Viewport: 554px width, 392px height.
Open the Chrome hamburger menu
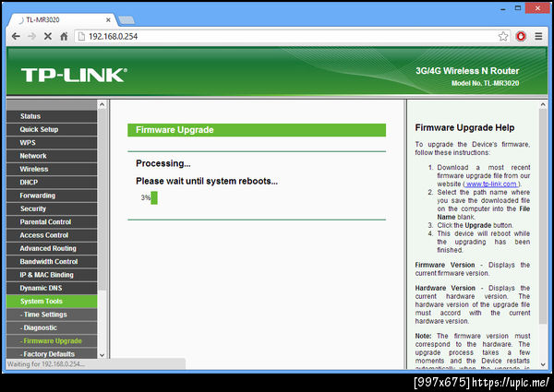click(538, 36)
